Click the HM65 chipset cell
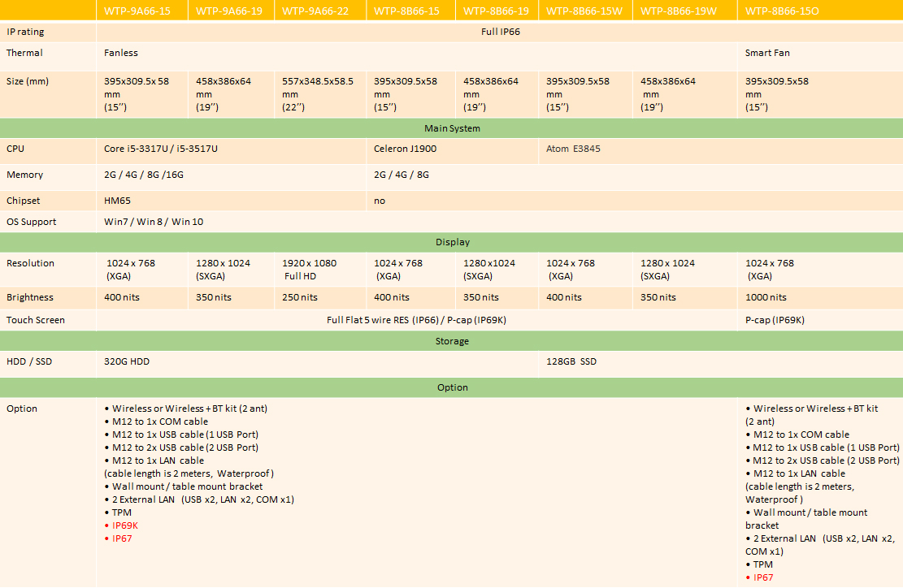The image size is (903, 588). [x=118, y=201]
